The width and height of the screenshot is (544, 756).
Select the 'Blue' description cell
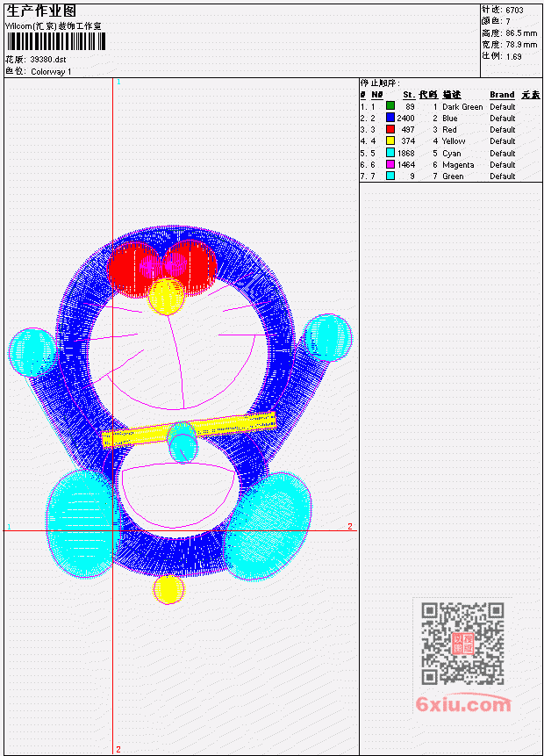click(x=449, y=119)
